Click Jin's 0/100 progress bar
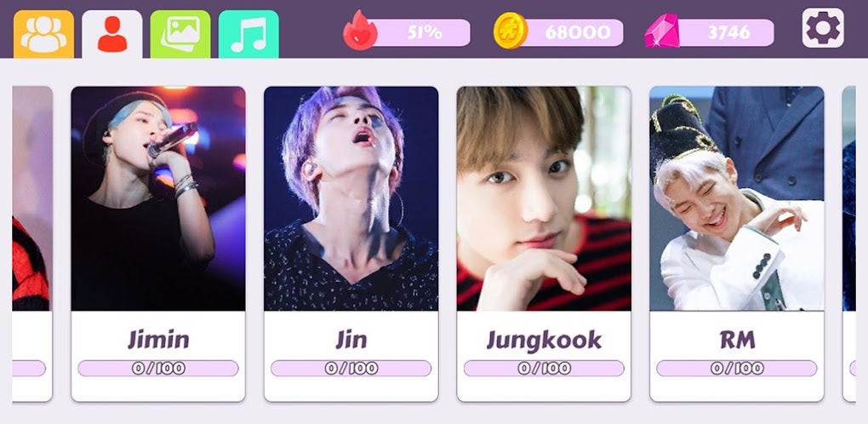 (x=351, y=368)
